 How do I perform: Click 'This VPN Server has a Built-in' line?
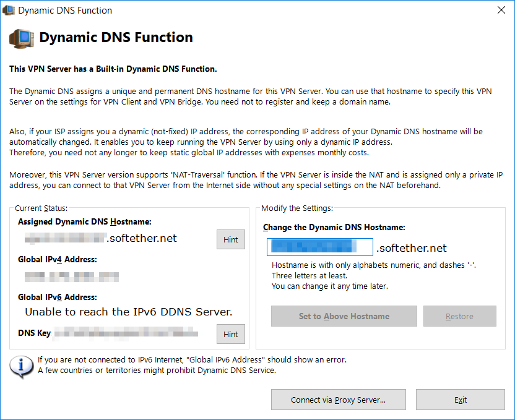[113, 69]
